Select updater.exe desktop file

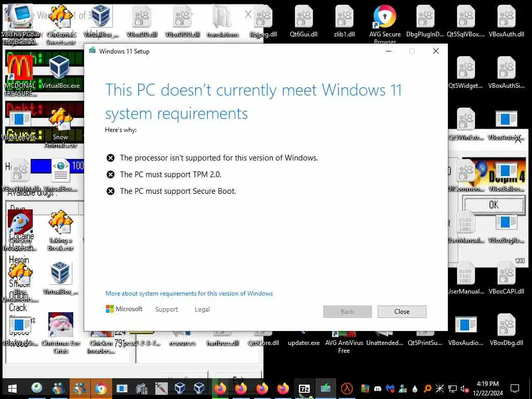[303, 339]
